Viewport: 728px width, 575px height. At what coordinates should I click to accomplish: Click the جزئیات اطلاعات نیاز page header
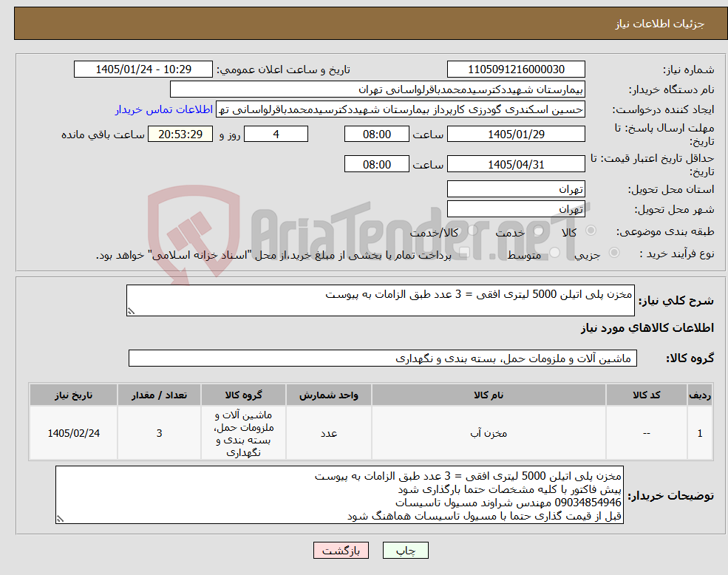pos(660,24)
